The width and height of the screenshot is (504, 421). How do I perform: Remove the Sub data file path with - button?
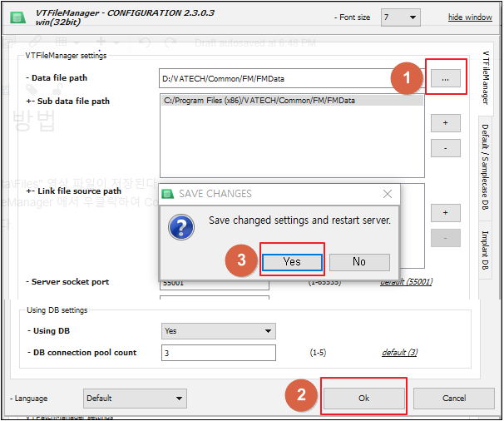445,148
